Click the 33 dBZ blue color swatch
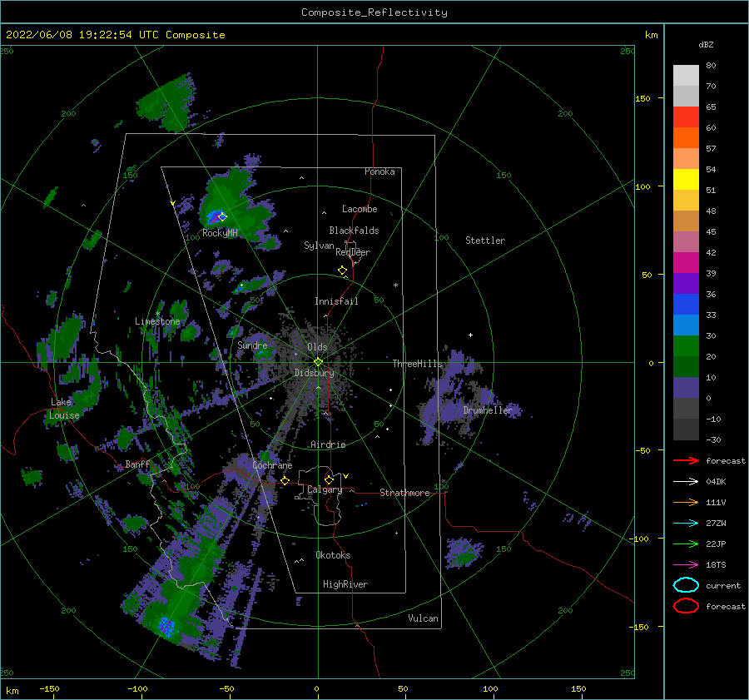 pos(686,304)
